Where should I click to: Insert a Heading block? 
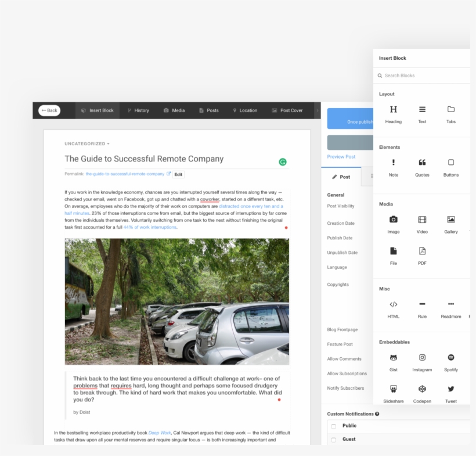pyautogui.click(x=393, y=114)
